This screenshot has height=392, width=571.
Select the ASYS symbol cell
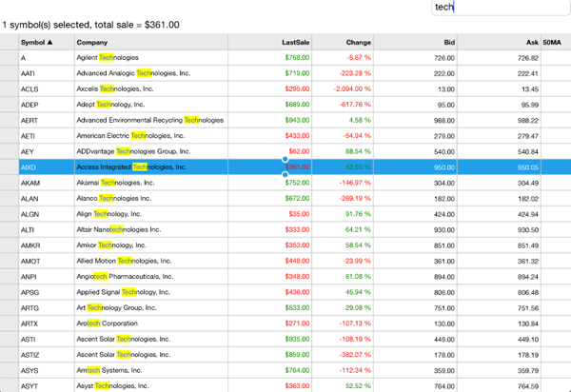coord(47,371)
